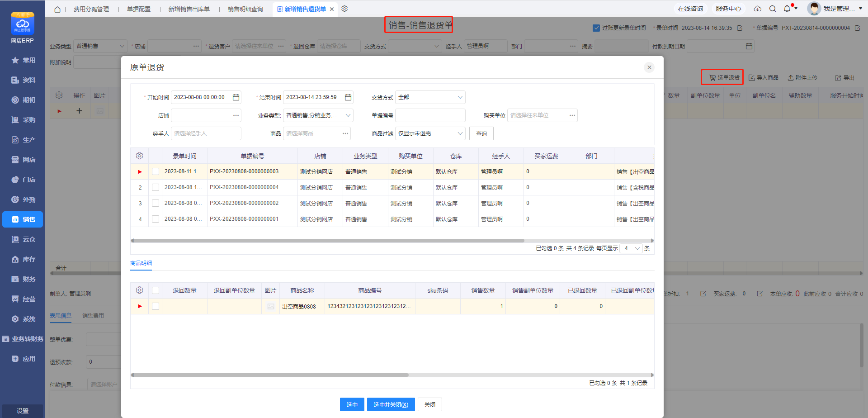
Task: Open column settings gear in order list
Action: pyautogui.click(x=139, y=156)
